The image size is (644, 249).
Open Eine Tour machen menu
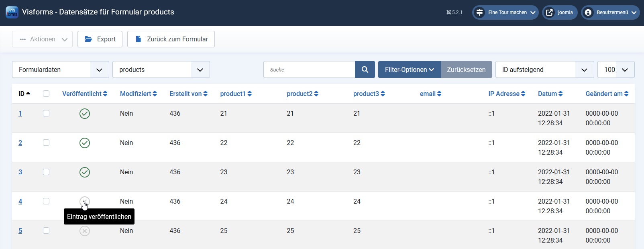pyautogui.click(x=505, y=12)
